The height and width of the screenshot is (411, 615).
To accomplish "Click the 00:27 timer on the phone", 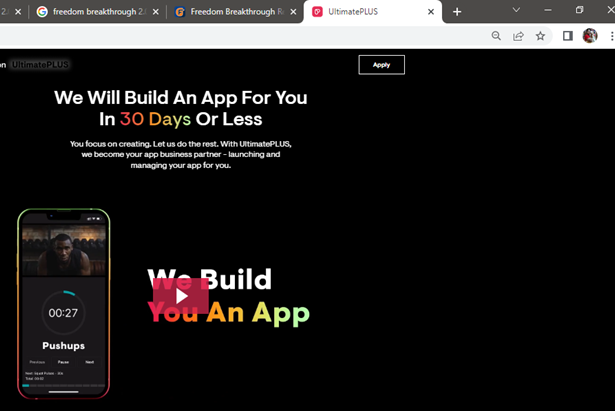I will pyautogui.click(x=63, y=313).
